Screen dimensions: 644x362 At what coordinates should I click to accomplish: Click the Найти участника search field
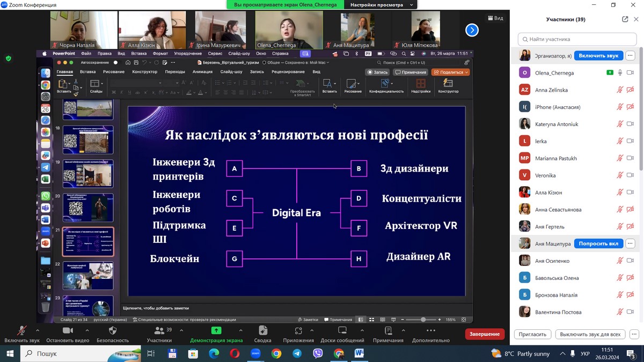tap(576, 39)
